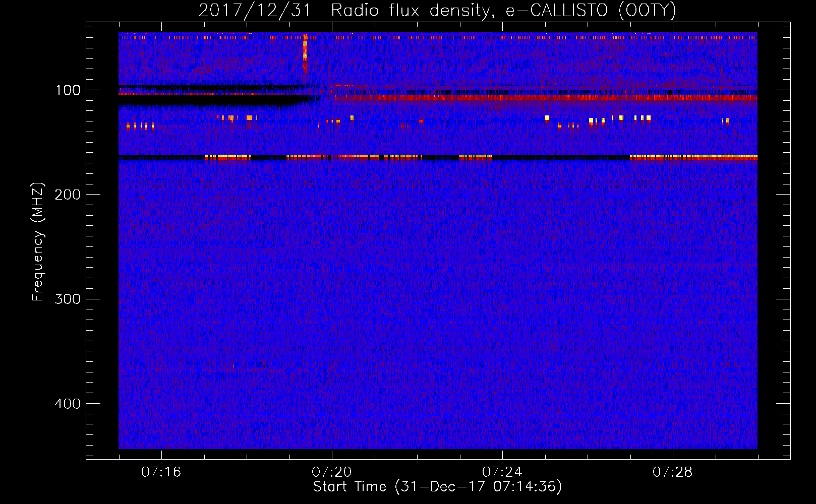This screenshot has width=816, height=504.
Task: Click the 100 frequency tick label
Action: click(x=68, y=90)
